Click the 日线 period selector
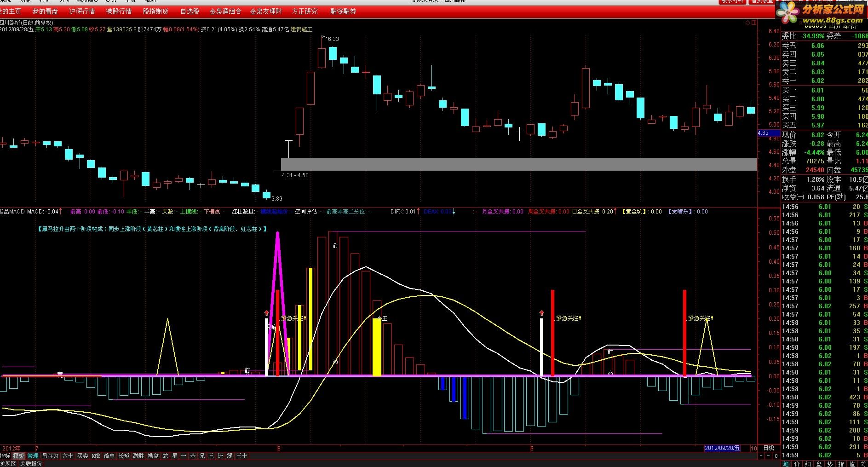 click(769, 448)
